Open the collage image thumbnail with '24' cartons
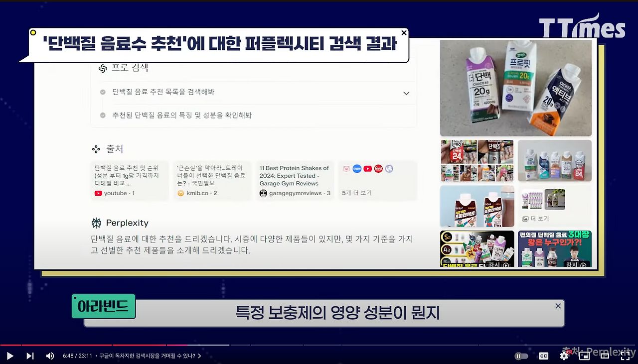The height and width of the screenshot is (364, 638). pyautogui.click(x=477, y=161)
